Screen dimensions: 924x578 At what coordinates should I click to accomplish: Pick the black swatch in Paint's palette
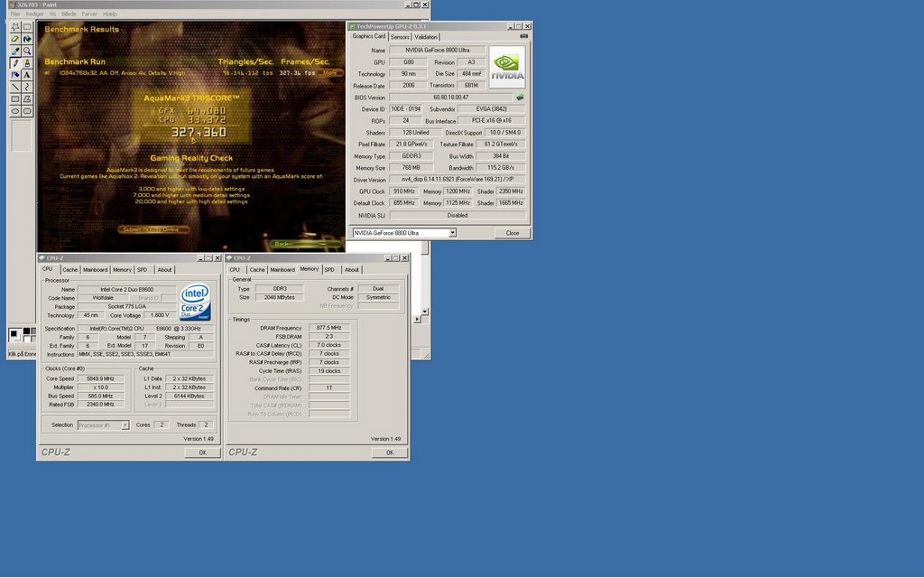(26, 331)
